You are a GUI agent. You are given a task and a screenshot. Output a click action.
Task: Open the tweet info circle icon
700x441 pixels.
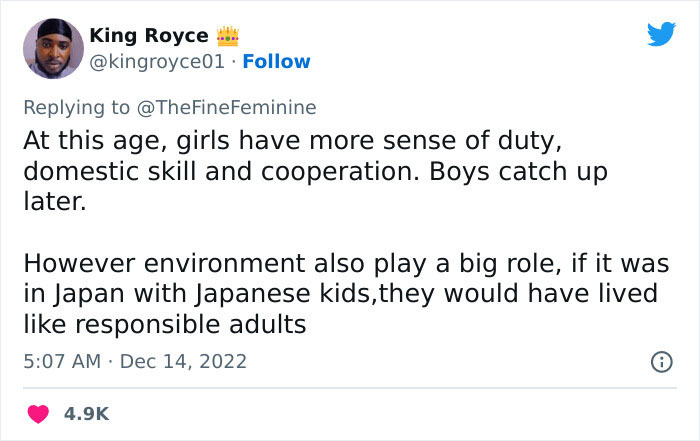pyautogui.click(x=661, y=360)
